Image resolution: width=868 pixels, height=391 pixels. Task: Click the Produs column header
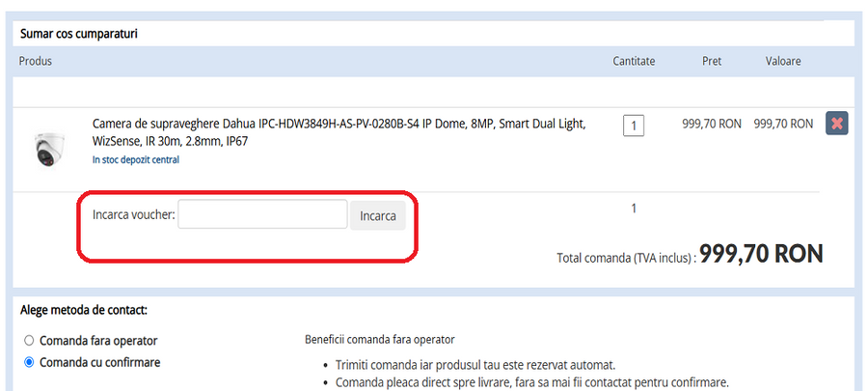(35, 61)
